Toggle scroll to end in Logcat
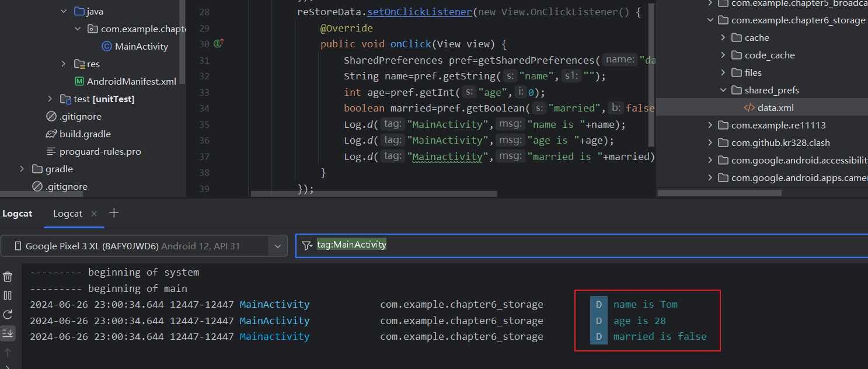The image size is (868, 369). tap(8, 333)
